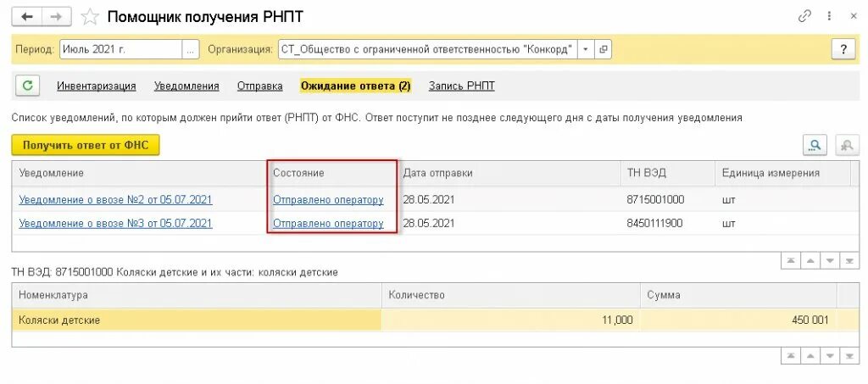
Task: Open Уведомление о ввозе №2 от 05.07.2021
Action: (x=115, y=200)
